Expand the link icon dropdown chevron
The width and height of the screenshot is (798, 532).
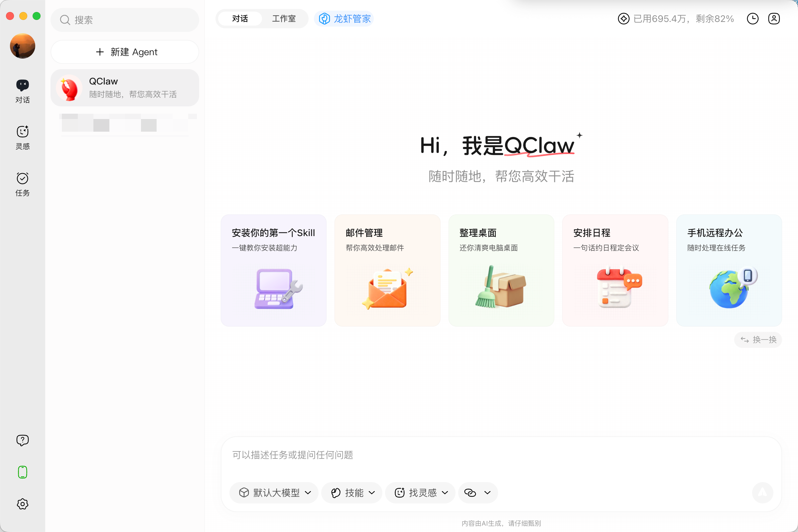pyautogui.click(x=487, y=493)
